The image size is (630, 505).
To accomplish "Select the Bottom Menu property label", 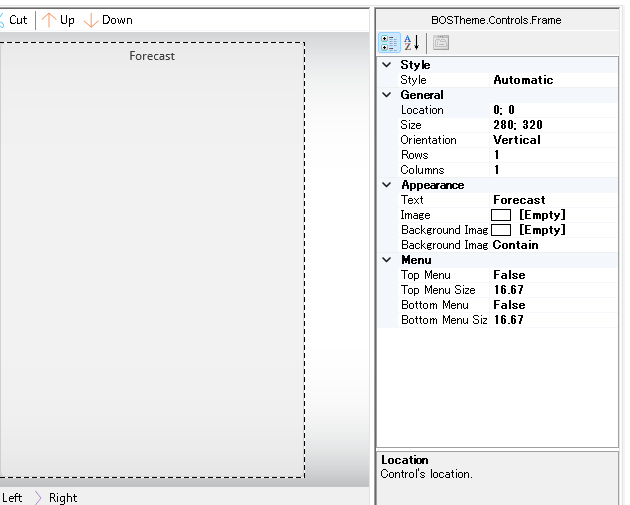I will pyautogui.click(x=435, y=305).
